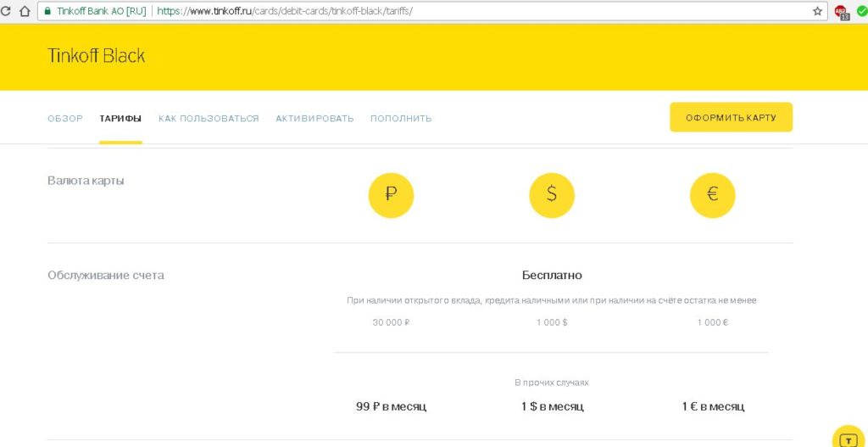Open the ОБЗОР tab
The width and height of the screenshot is (868, 447).
pyautogui.click(x=65, y=119)
